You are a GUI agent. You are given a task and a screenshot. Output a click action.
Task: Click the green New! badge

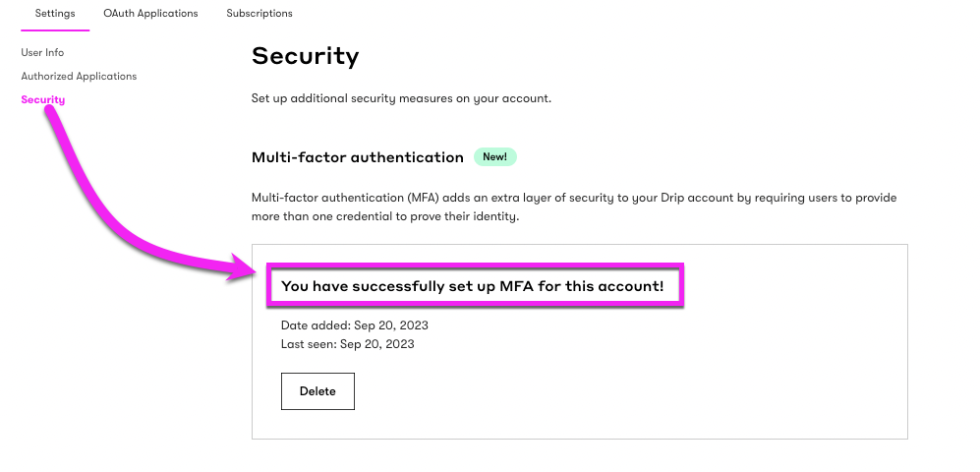tap(494, 157)
